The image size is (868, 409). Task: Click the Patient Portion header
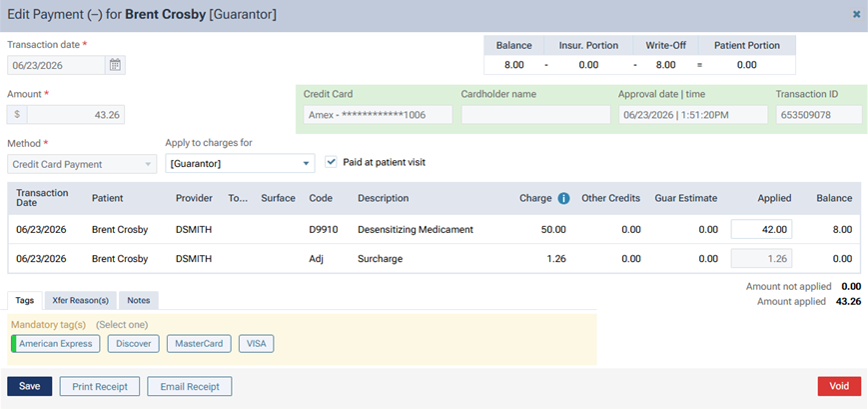point(747,45)
